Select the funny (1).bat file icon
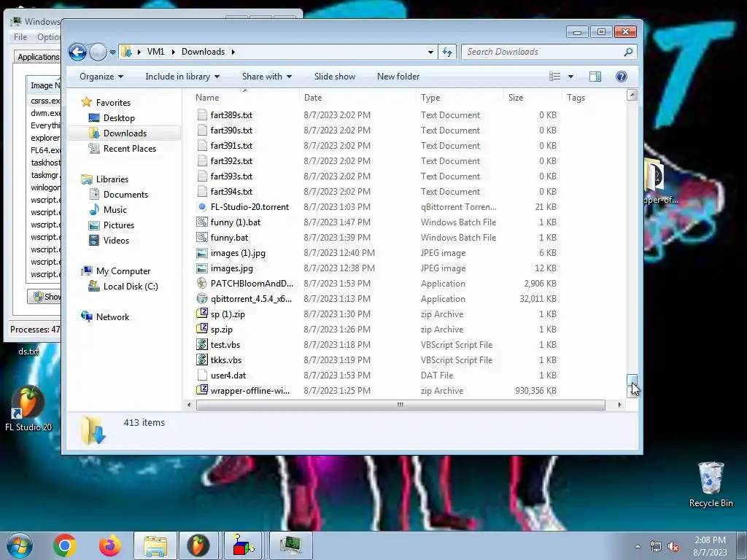Screen dimensions: 747x560 coord(202,222)
